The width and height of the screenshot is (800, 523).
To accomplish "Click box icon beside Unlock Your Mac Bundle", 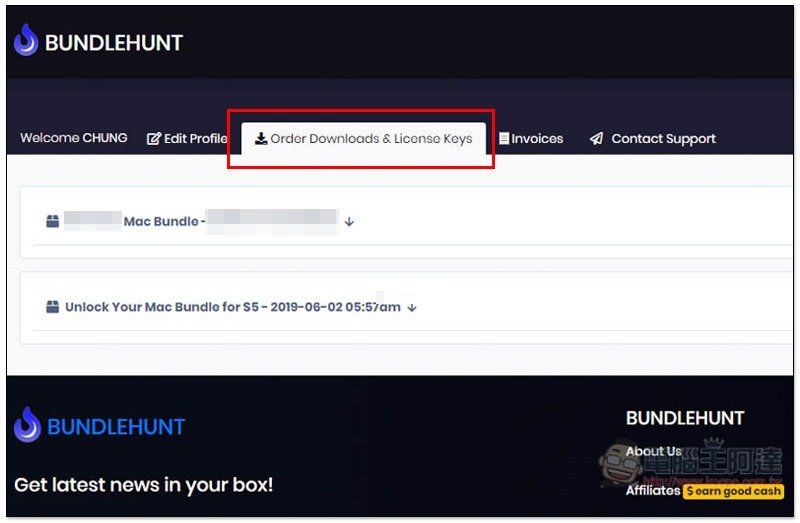I will pyautogui.click(x=53, y=307).
